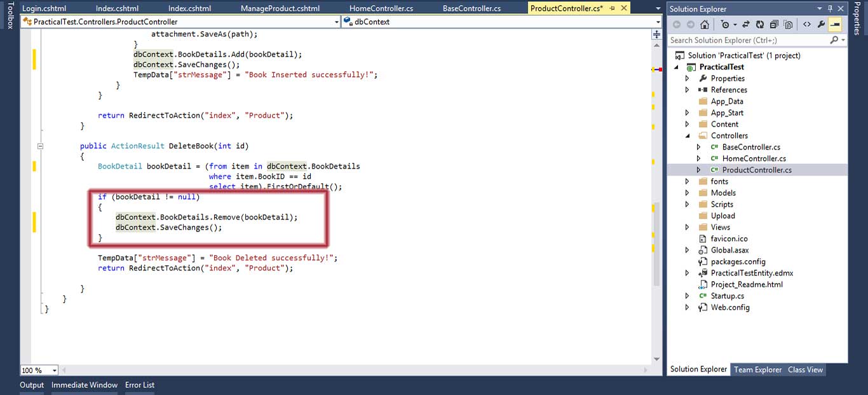Refresh the Solution Explorer tree
Image resolution: width=868 pixels, height=395 pixels.
coord(760,24)
